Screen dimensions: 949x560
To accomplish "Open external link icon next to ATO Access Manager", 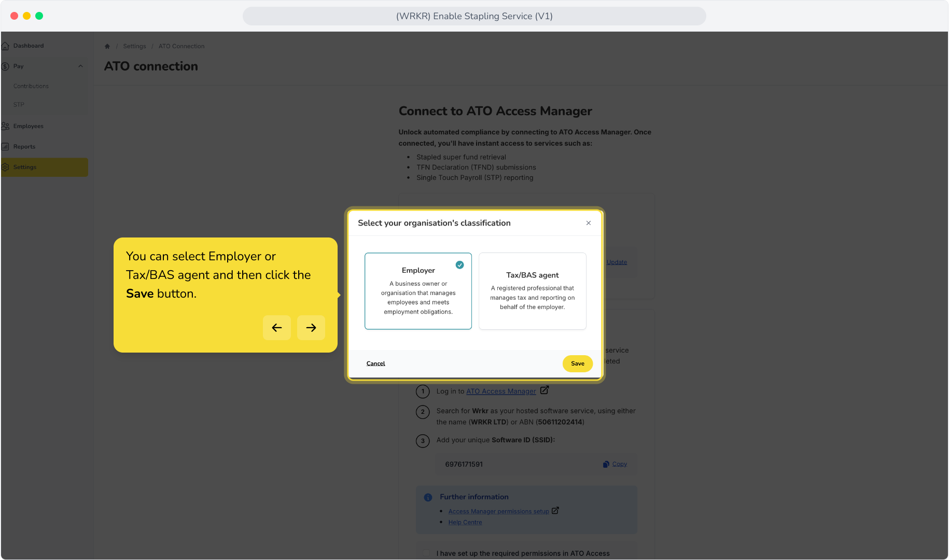I will [x=545, y=390].
